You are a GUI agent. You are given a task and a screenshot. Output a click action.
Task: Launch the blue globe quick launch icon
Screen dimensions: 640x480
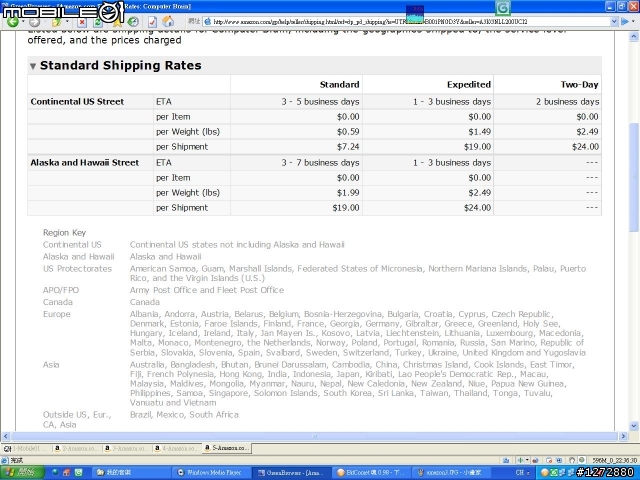click(x=55, y=473)
